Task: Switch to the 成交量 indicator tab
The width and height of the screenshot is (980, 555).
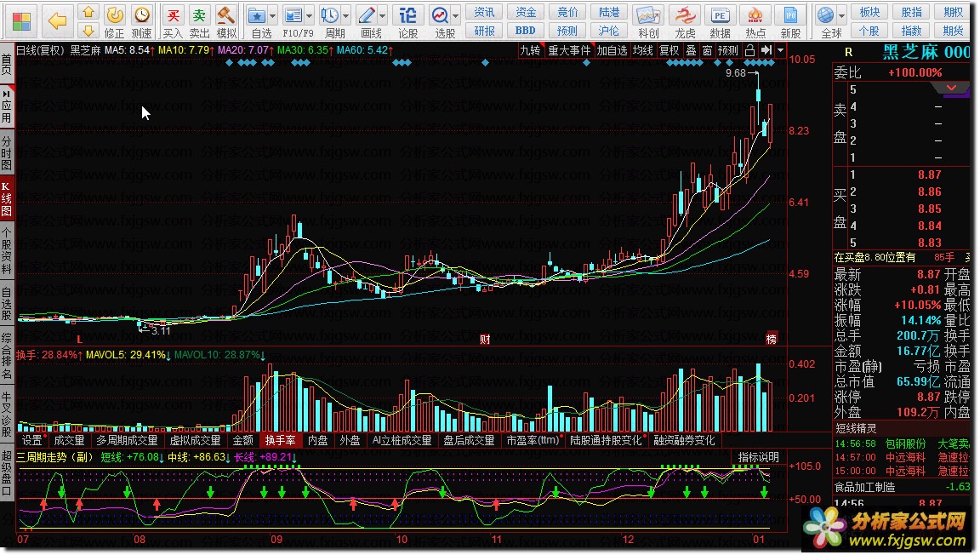Action: [69, 440]
